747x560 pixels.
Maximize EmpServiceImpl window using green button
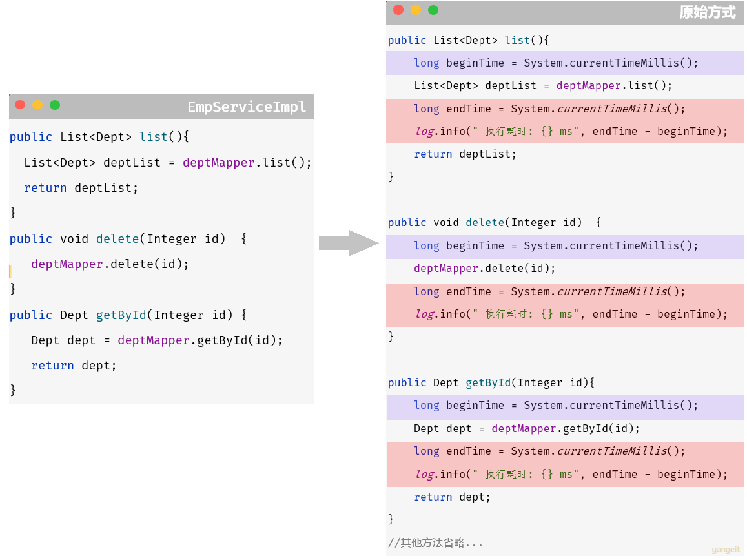click(x=55, y=105)
